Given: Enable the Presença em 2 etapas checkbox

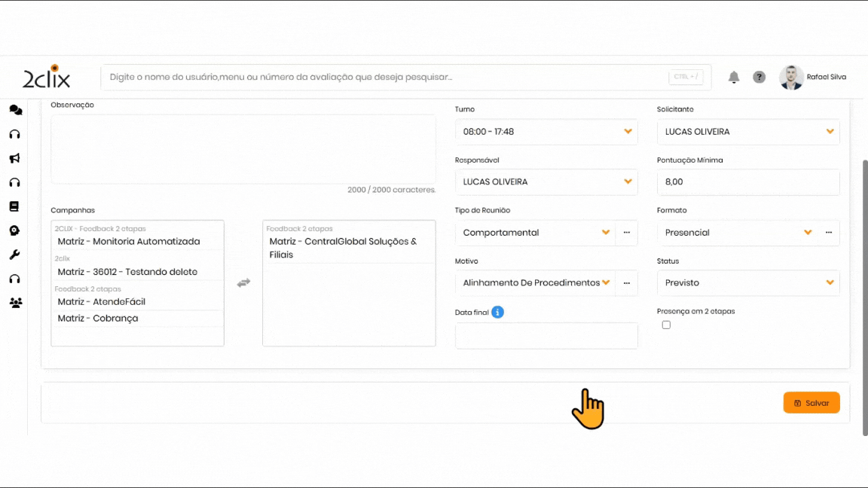Looking at the screenshot, I should coord(666,325).
